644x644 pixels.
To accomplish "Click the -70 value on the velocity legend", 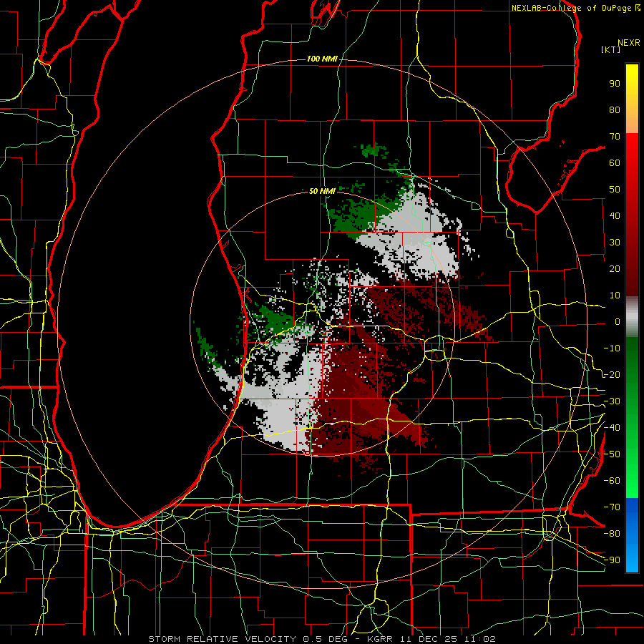I will [612, 507].
